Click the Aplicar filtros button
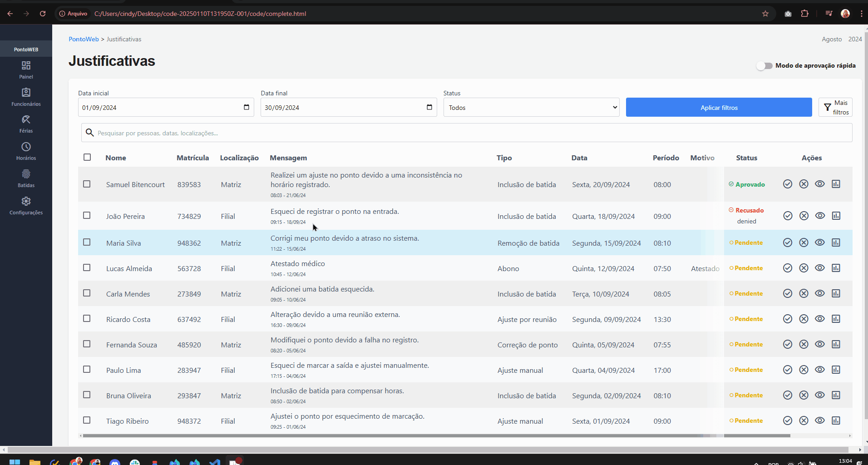This screenshot has height=465, width=868. pos(719,107)
